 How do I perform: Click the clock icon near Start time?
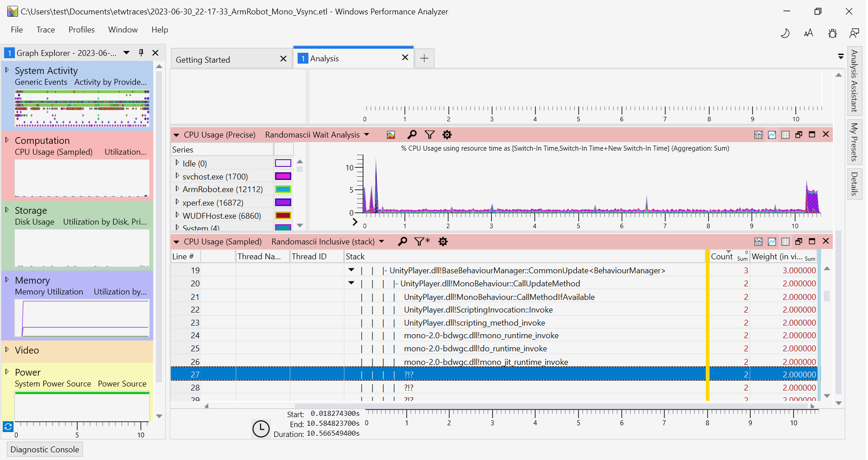coord(261,428)
